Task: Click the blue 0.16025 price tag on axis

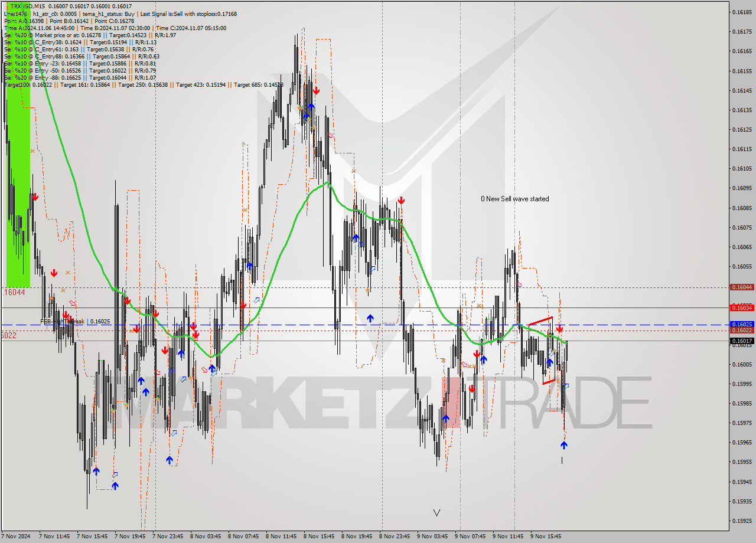Action: [742, 324]
